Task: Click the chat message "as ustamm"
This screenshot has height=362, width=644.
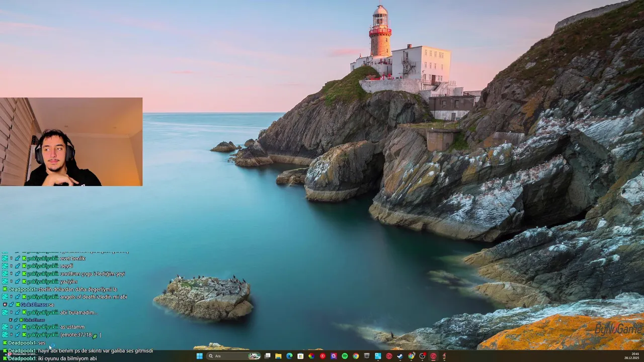Action: 72,327
